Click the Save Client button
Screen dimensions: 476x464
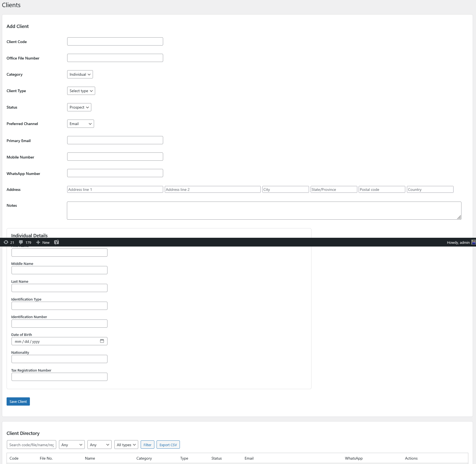tap(18, 401)
